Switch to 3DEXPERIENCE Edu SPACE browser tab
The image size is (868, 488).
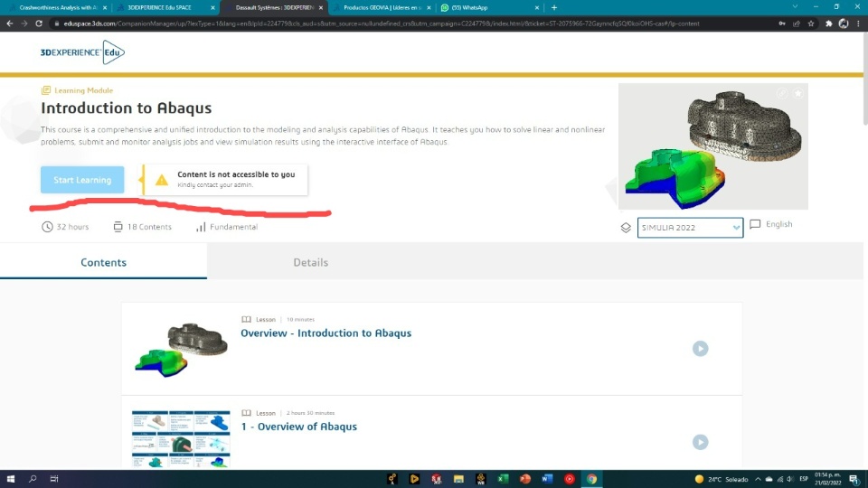(165, 8)
